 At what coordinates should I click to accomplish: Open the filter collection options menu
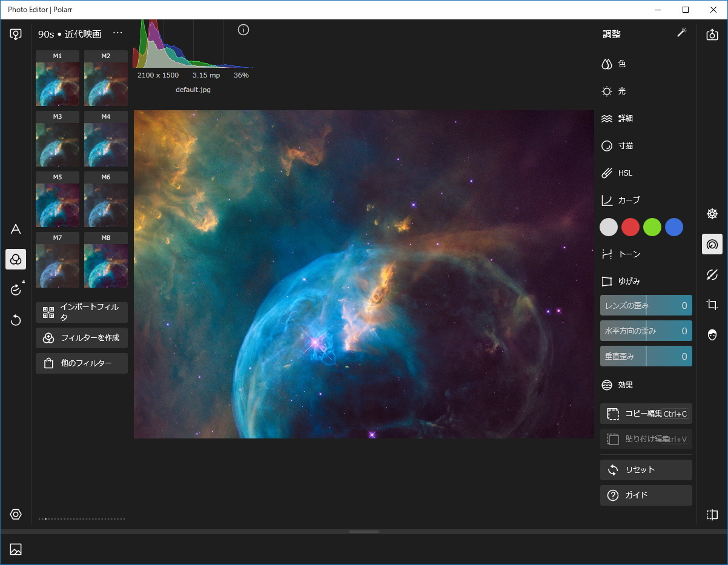pyautogui.click(x=117, y=32)
